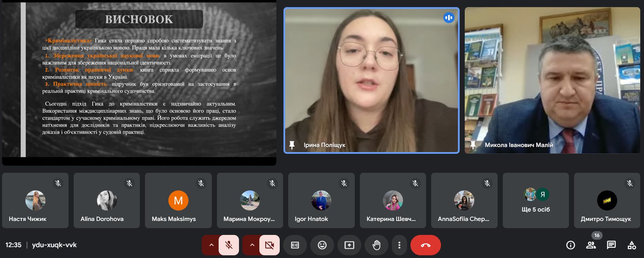Open the chat messages panel
644x258 pixels.
[x=611, y=245]
